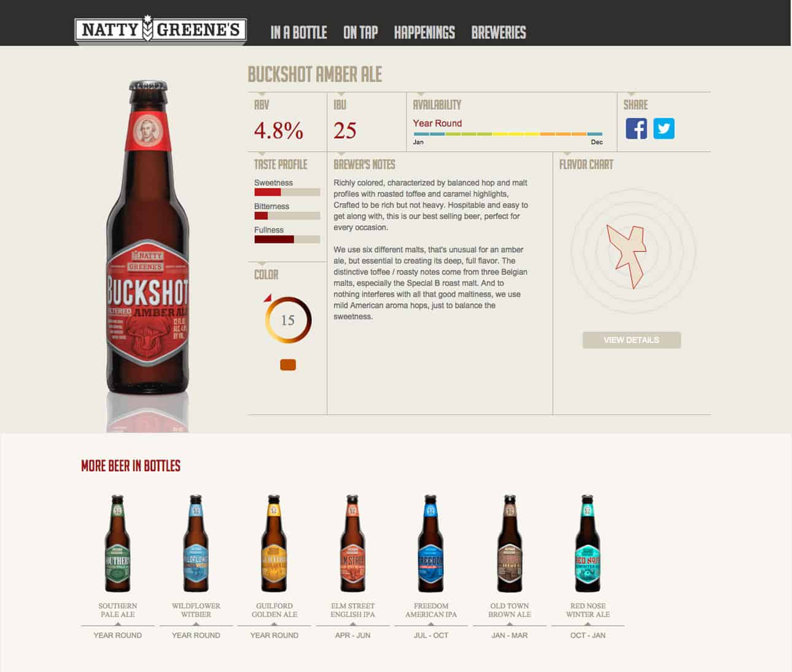This screenshot has width=792, height=672.
Task: Share on Facebook icon
Action: click(636, 128)
